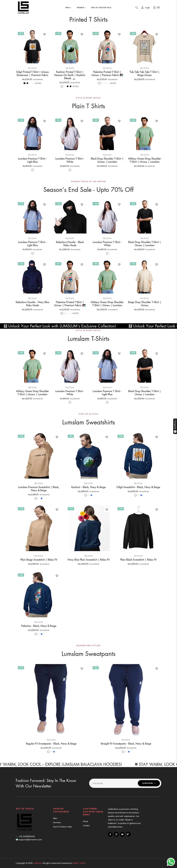Screen dimensions: 177x868
Task: Select first color option on Kashmir T-Shirt
Action: [x=62, y=86]
